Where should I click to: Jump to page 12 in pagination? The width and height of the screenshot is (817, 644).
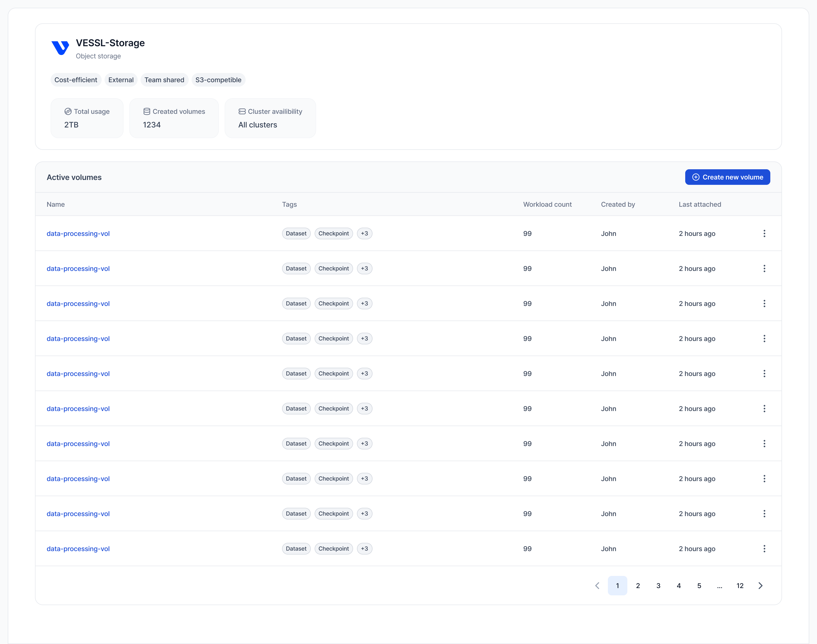[x=740, y=586]
